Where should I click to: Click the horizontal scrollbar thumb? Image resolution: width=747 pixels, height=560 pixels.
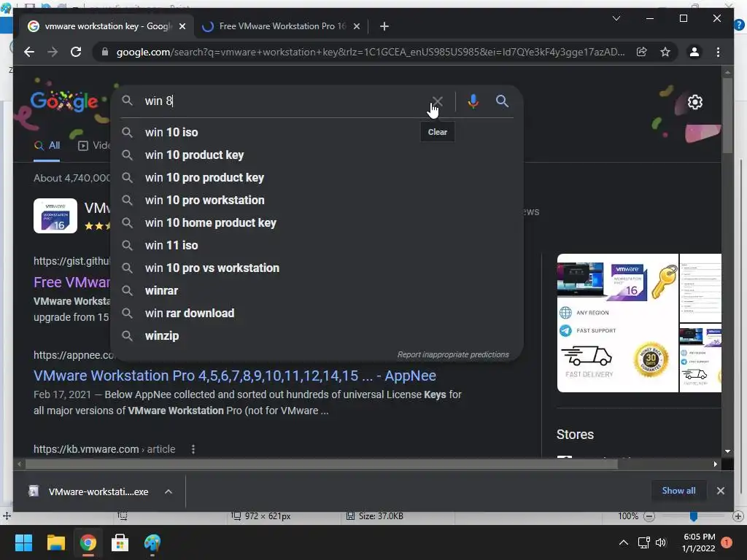tap(322, 464)
